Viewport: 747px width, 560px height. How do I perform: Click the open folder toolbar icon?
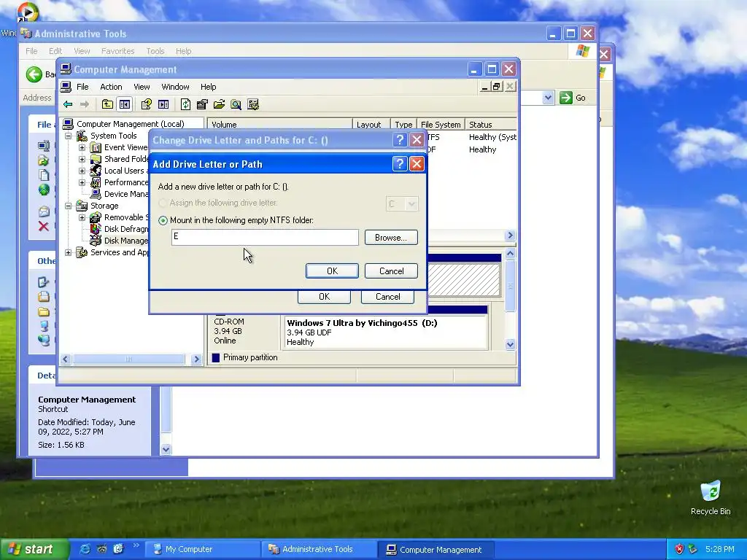[x=219, y=104]
